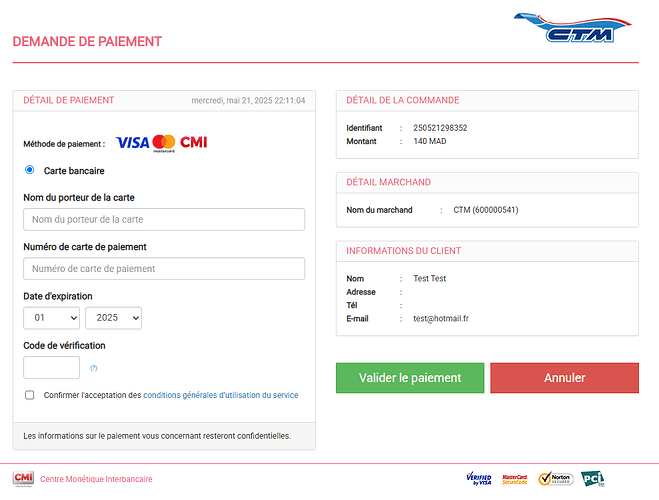Click the VISA payment logo
The width and height of the screenshot is (659, 500).
tap(132, 143)
